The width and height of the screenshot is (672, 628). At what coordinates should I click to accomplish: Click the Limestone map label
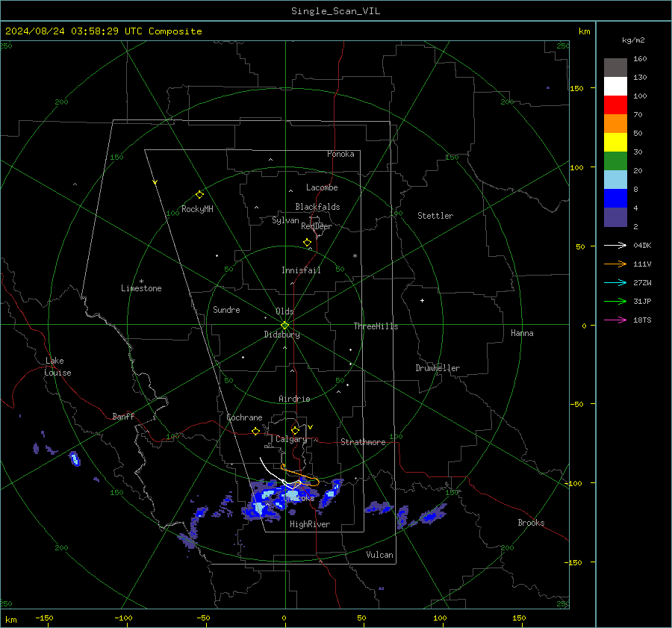coord(141,288)
